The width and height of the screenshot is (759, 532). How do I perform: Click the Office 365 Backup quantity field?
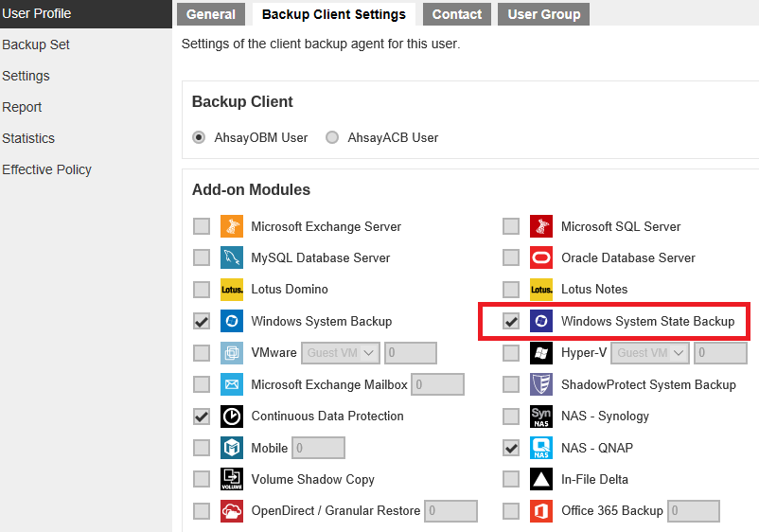694,510
